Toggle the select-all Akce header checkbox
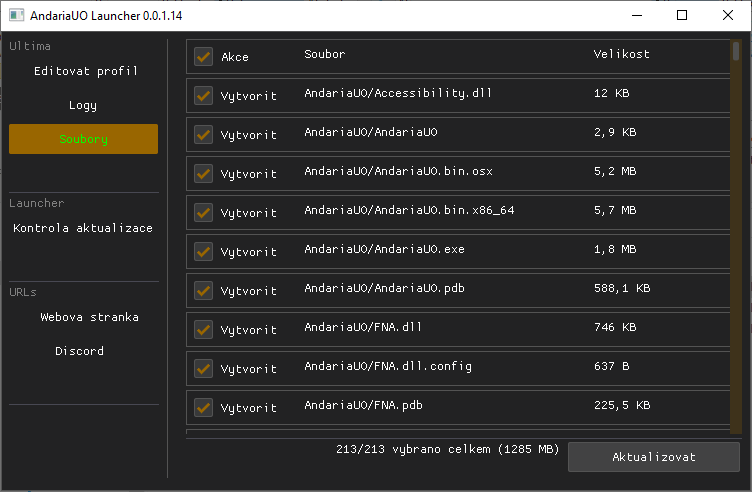This screenshot has height=492, width=752. [203, 57]
